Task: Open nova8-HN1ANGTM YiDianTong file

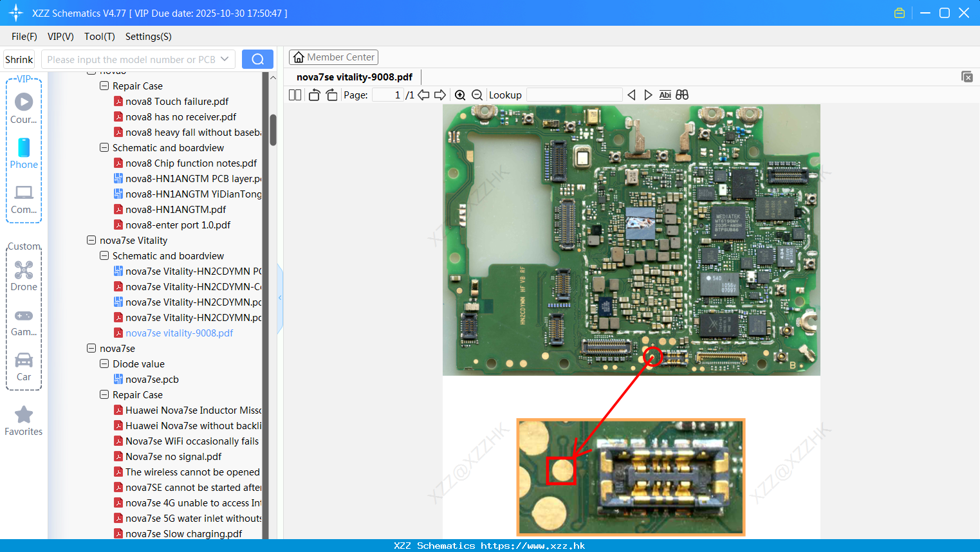Action: pyautogui.click(x=193, y=194)
